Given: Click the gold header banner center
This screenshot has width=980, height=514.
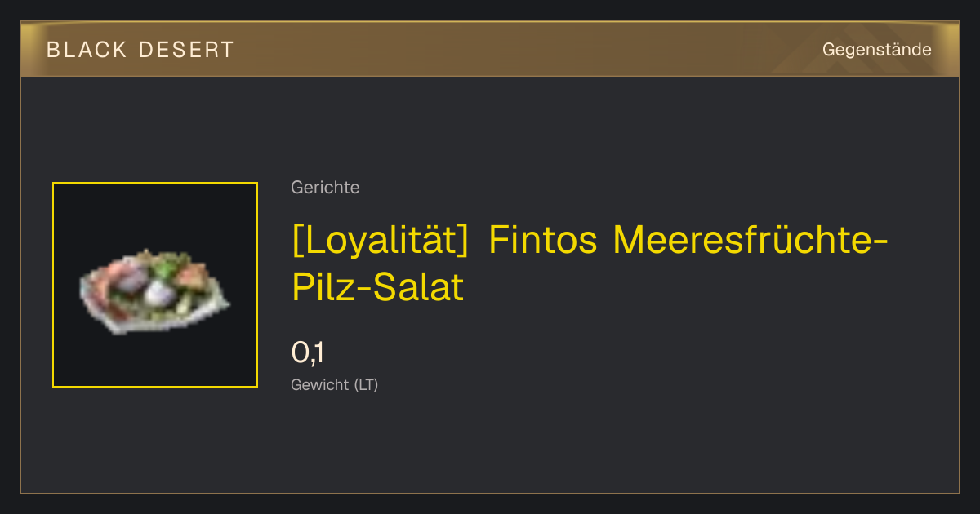Looking at the screenshot, I should tap(490, 49).
